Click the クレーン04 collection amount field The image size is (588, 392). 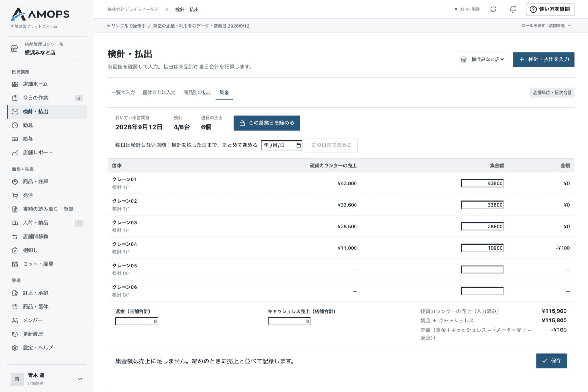click(x=482, y=248)
